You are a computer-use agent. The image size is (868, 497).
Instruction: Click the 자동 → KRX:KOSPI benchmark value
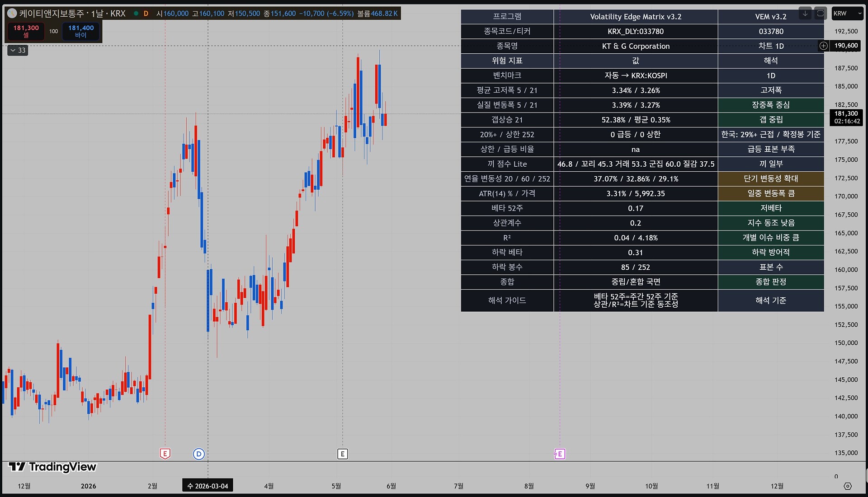coord(636,75)
